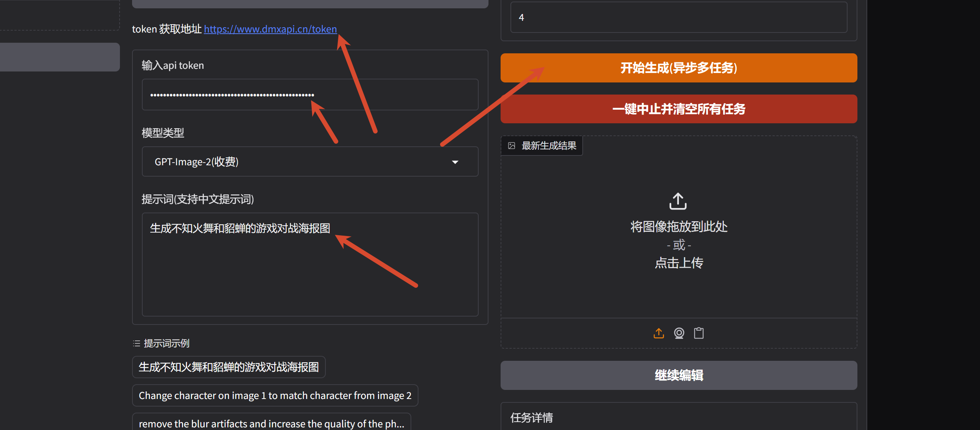This screenshot has height=430, width=980.
Task: Click the webcam capture icon
Action: (x=679, y=333)
